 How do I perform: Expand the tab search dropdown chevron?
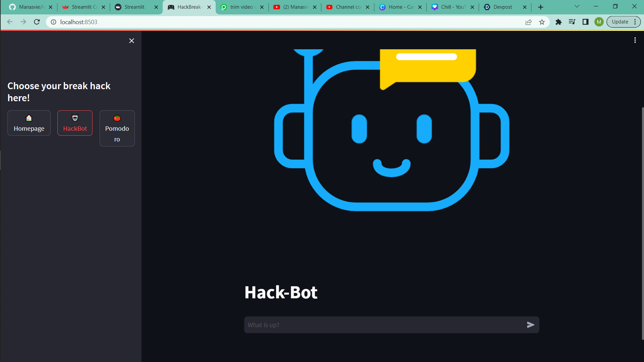577,6
